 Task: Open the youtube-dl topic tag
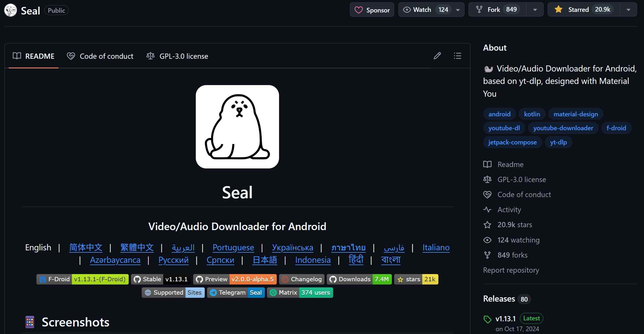click(x=504, y=128)
